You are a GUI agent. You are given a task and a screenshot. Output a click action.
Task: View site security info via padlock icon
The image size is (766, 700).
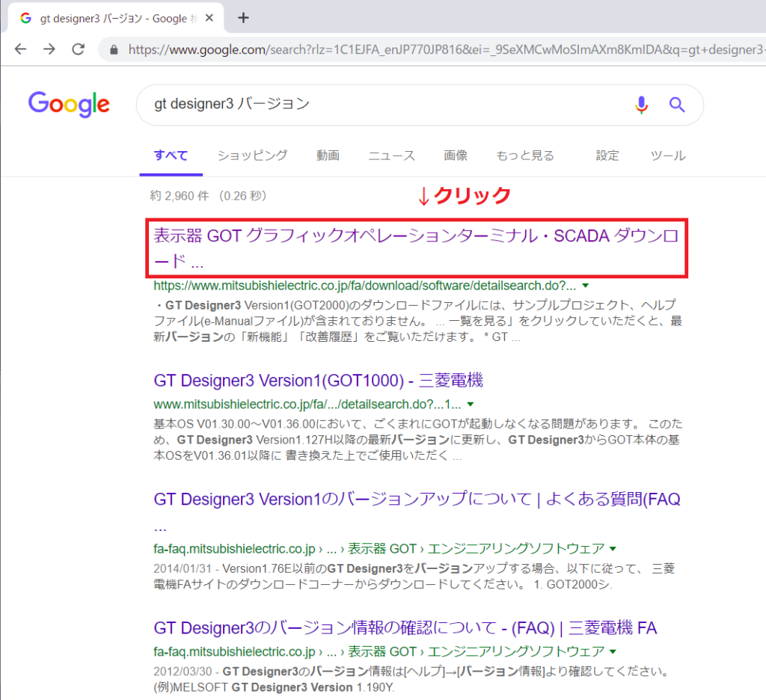pos(114,49)
